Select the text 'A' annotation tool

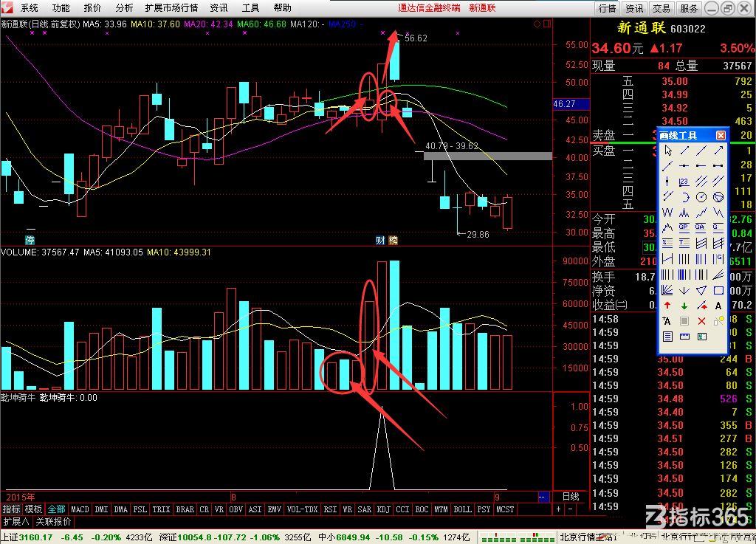click(718, 306)
